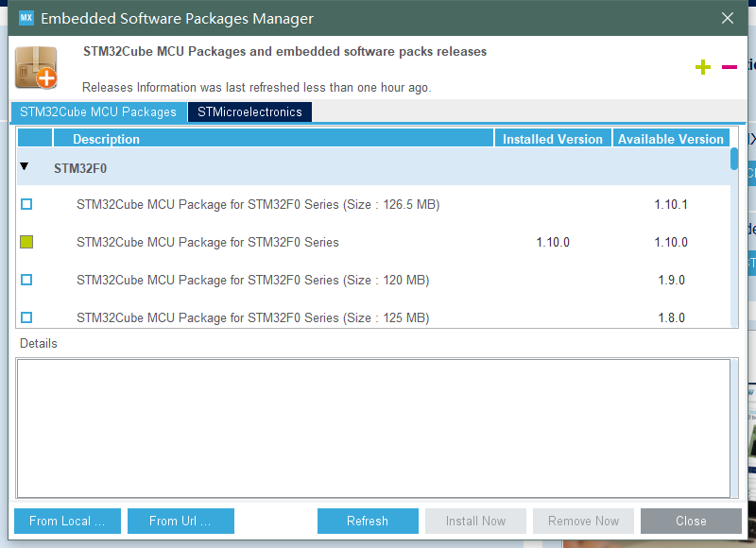Image resolution: width=756 pixels, height=548 pixels.
Task: Toggle the installed 1.10.0 package green checkbox
Action: point(26,242)
